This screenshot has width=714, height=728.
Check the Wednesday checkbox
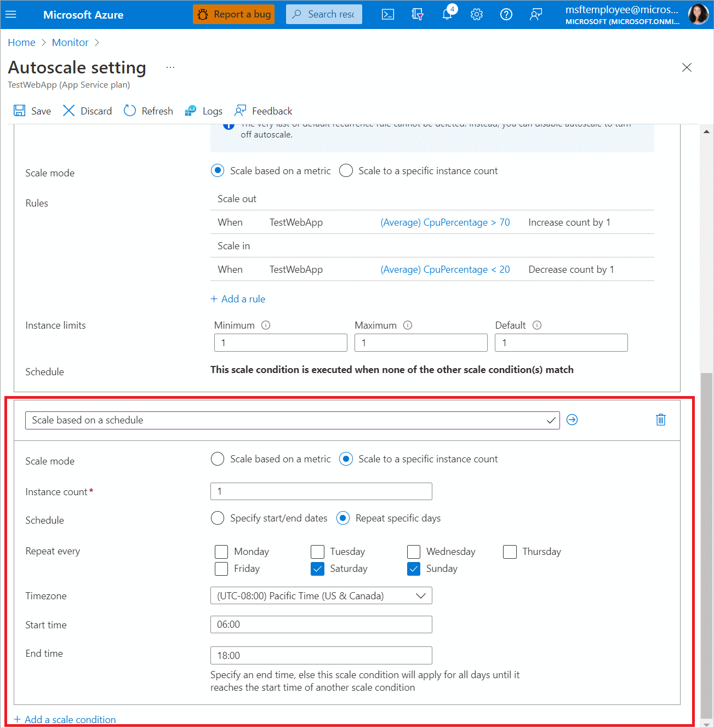click(414, 552)
